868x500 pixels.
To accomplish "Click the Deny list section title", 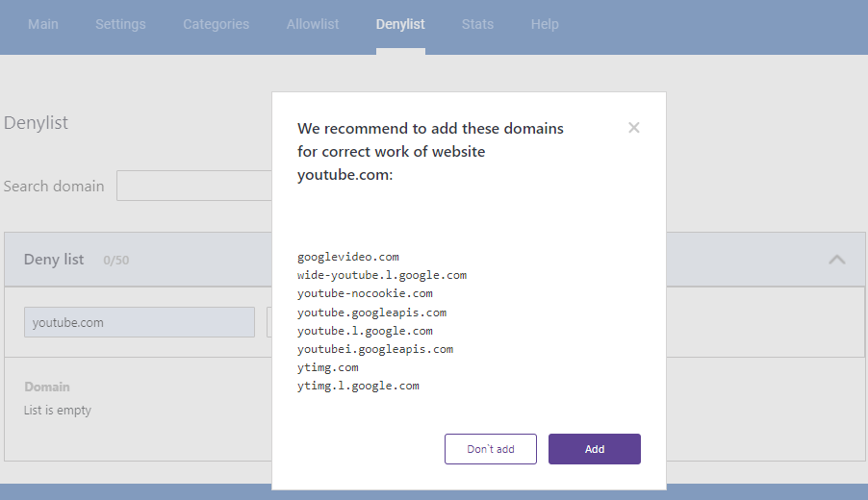I will coord(54,260).
